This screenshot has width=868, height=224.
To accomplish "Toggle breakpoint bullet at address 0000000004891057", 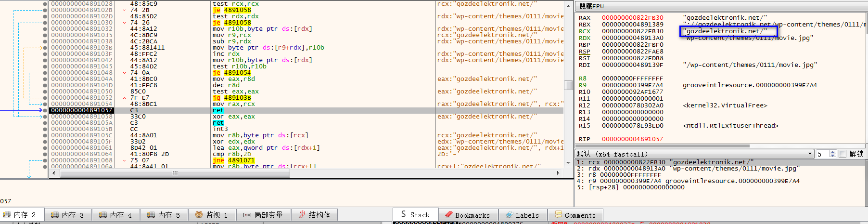I will coord(45,110).
